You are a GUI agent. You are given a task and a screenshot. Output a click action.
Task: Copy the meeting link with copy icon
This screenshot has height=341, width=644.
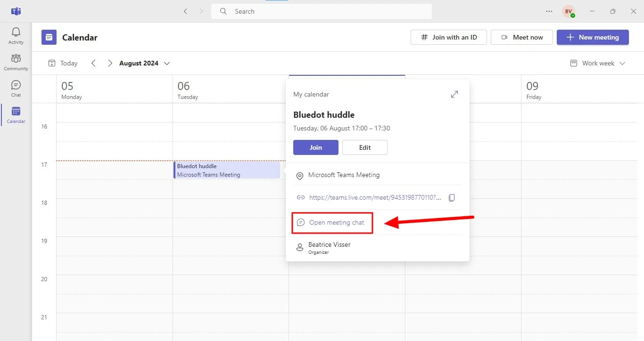452,198
